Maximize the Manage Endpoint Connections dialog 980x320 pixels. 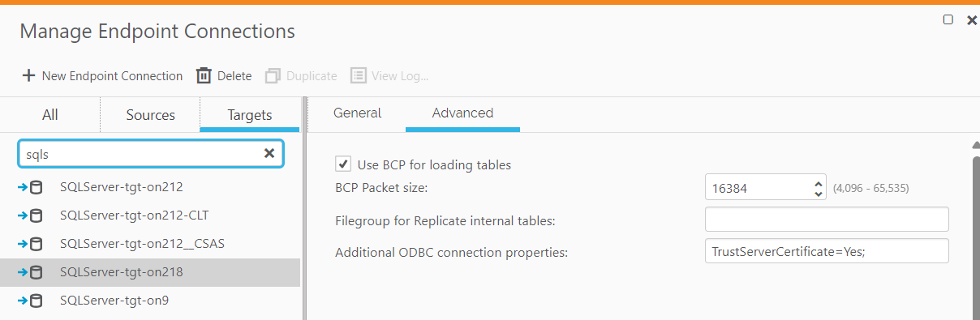pos(948,19)
